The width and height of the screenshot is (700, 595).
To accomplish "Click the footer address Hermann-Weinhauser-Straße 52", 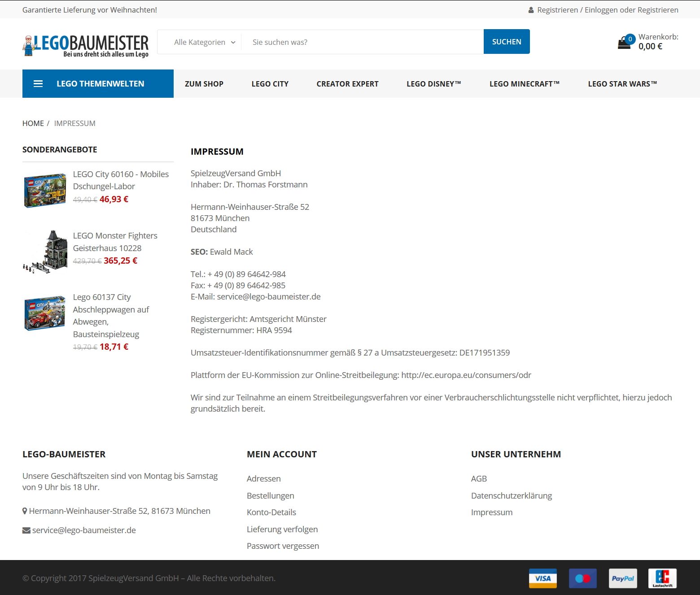I will click(120, 511).
